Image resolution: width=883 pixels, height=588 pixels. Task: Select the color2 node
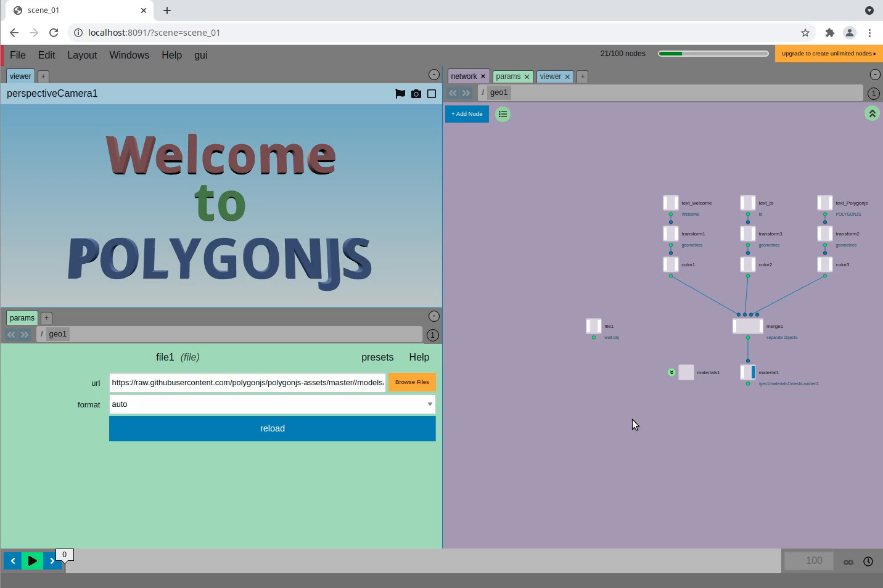click(x=748, y=264)
